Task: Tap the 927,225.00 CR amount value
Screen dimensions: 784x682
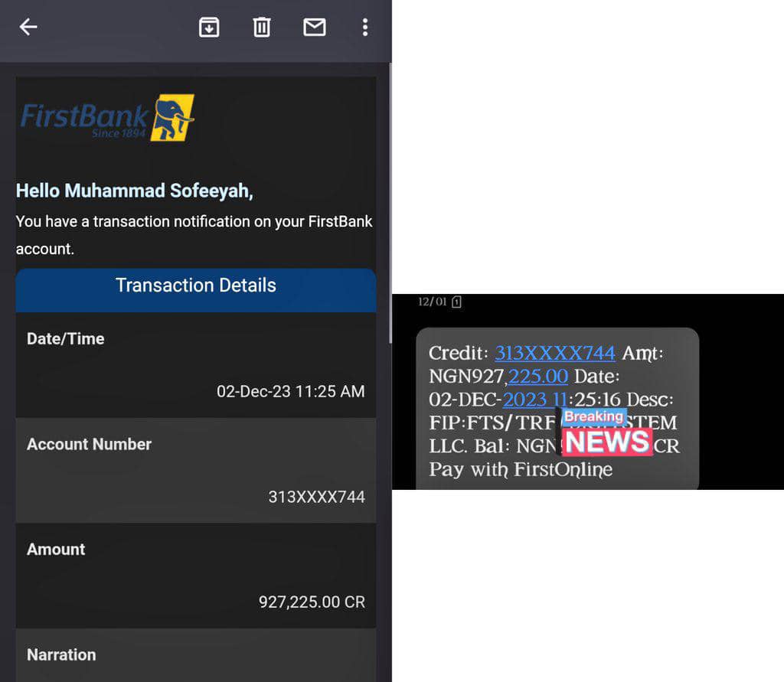Action: pos(312,602)
